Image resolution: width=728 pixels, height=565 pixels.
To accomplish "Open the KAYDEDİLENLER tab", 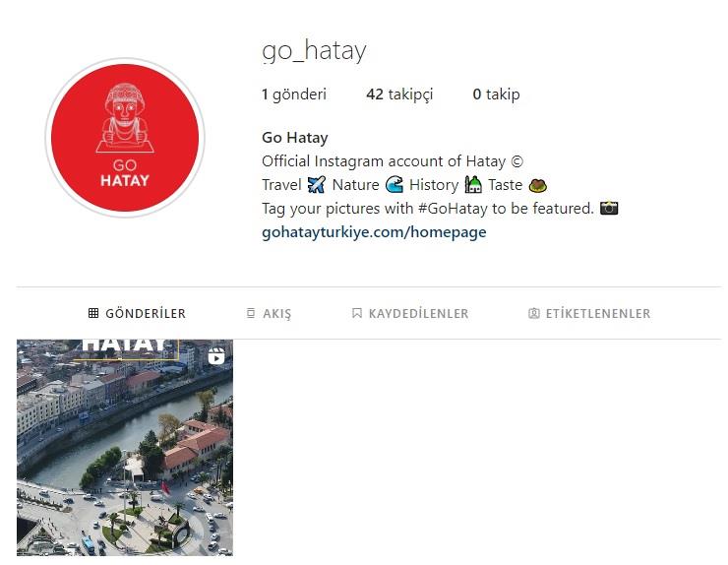I will pos(410,313).
